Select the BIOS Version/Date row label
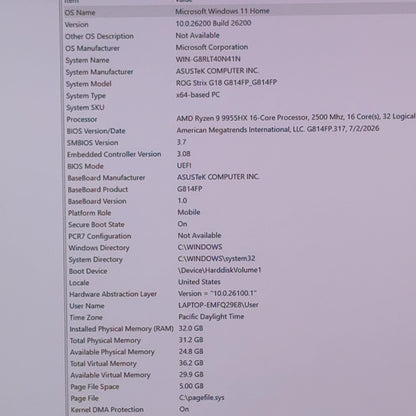 click(x=96, y=131)
